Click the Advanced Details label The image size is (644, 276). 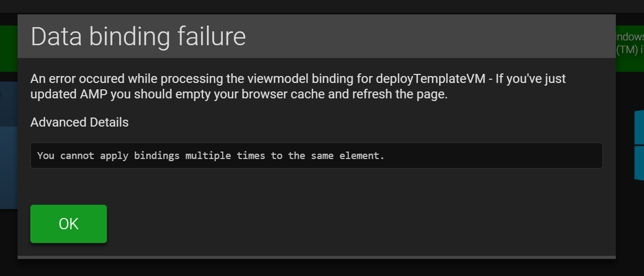(79, 122)
